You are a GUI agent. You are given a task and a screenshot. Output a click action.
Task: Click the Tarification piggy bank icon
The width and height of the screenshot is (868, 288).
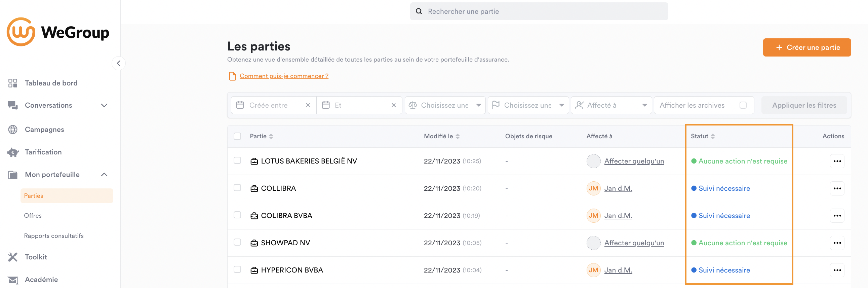[x=13, y=152]
